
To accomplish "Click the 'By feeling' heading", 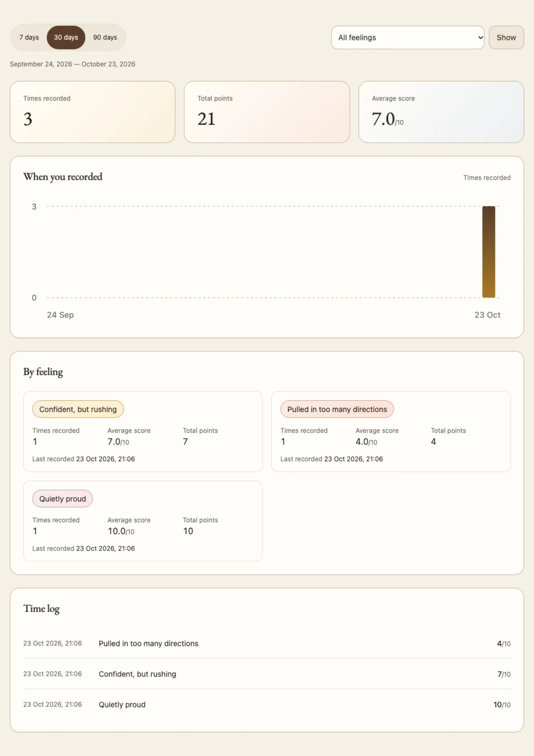I will (x=43, y=372).
